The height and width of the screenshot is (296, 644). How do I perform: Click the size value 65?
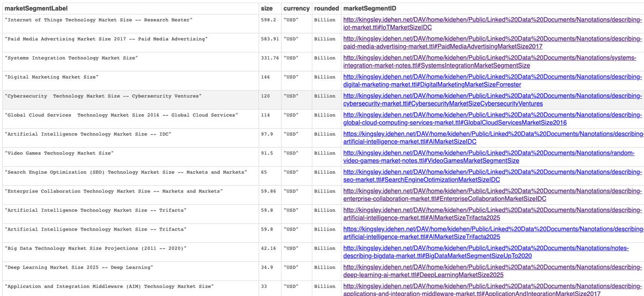264,172
